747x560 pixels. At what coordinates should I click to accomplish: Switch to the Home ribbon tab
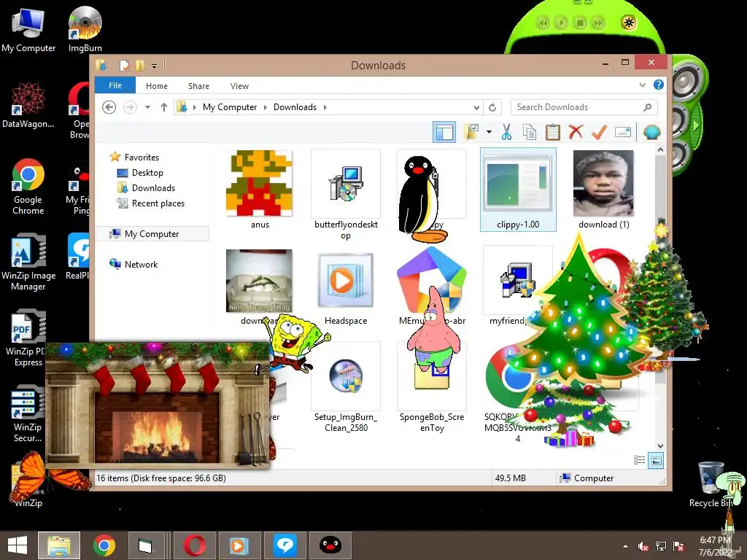tap(157, 86)
